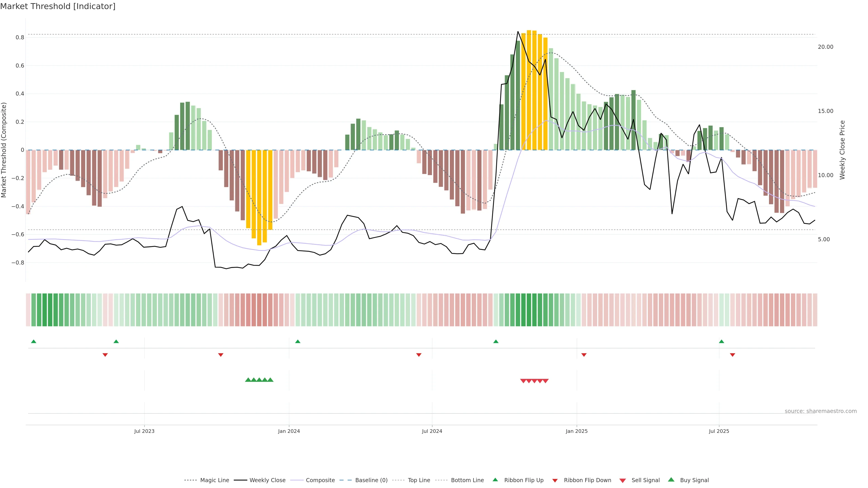
Task: Toggle the Top Line legend entry
Action: pos(419,480)
